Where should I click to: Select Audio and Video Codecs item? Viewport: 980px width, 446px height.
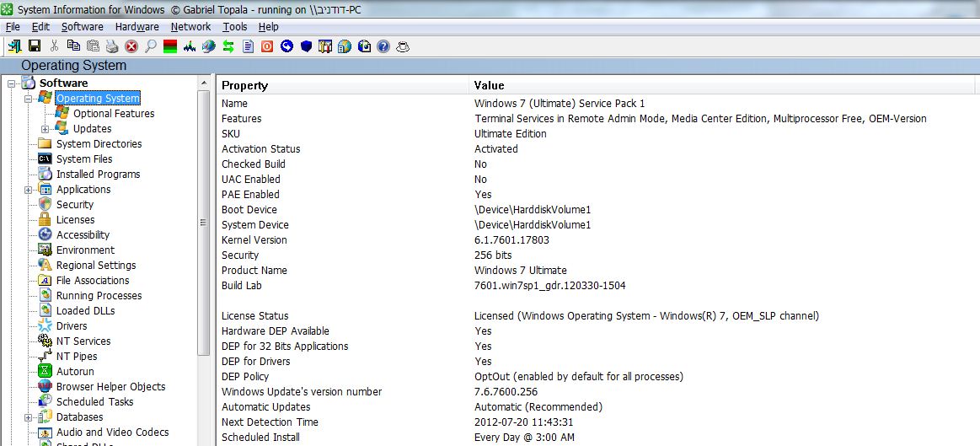coord(113,433)
